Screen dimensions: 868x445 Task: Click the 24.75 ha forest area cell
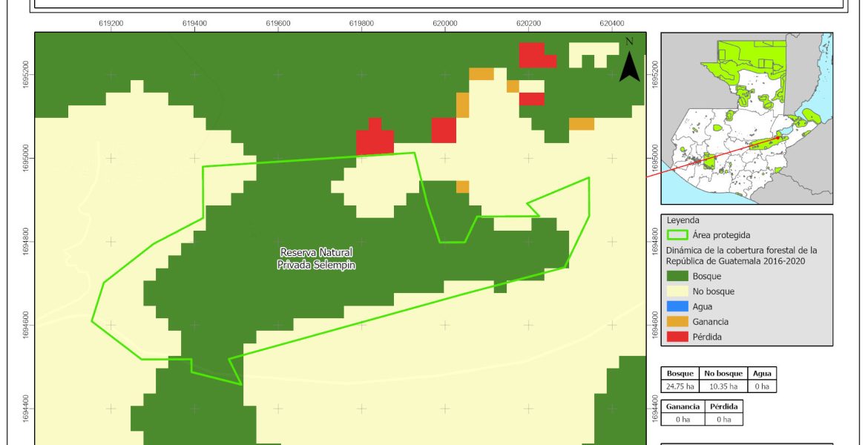[681, 386]
